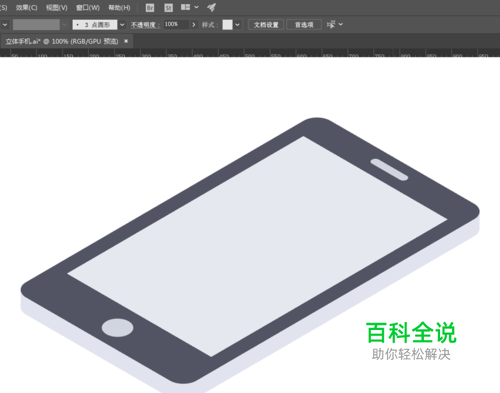
Task: Open the 效果(C) menu
Action: (x=27, y=7)
